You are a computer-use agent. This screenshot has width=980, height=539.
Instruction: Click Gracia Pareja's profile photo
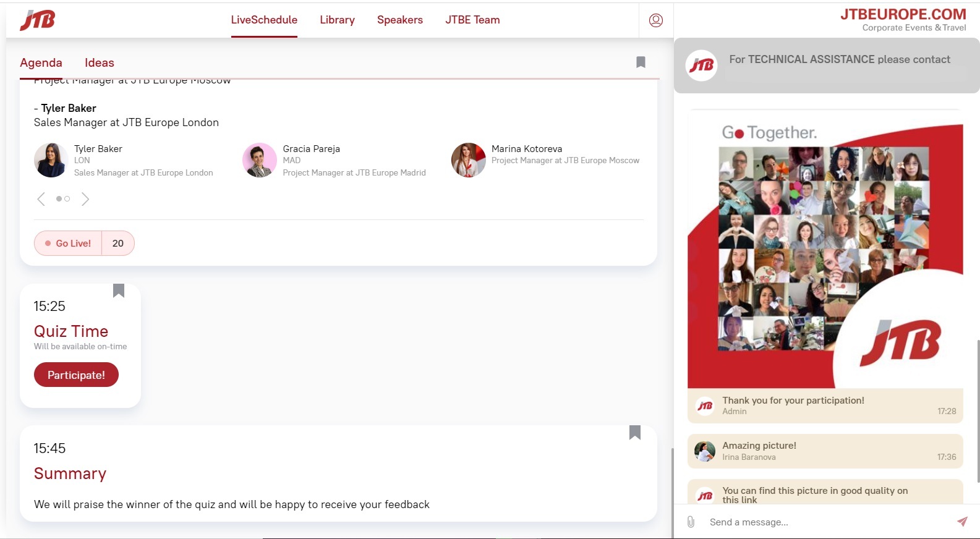tap(260, 160)
